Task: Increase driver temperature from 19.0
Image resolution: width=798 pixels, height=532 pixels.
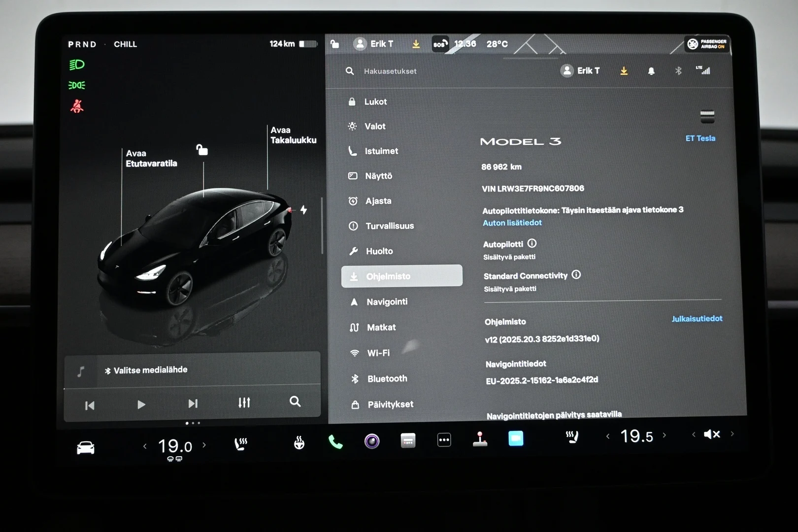Action: tap(204, 445)
